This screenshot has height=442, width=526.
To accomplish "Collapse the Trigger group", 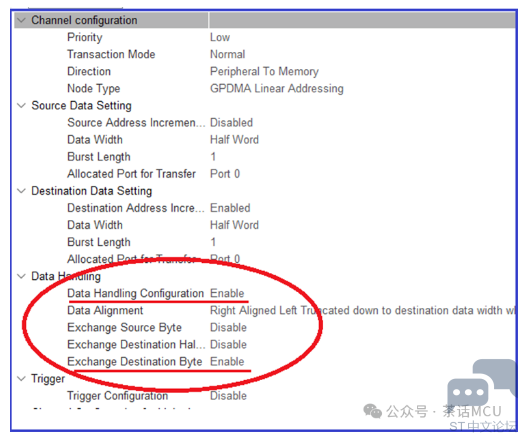I will [21, 379].
